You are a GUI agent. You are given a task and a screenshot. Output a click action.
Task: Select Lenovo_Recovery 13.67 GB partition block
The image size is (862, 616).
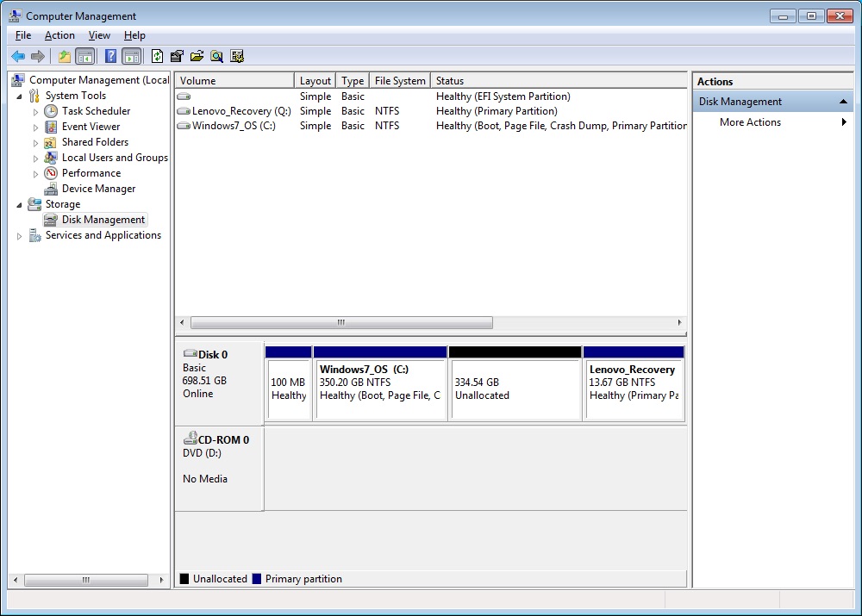(634, 383)
